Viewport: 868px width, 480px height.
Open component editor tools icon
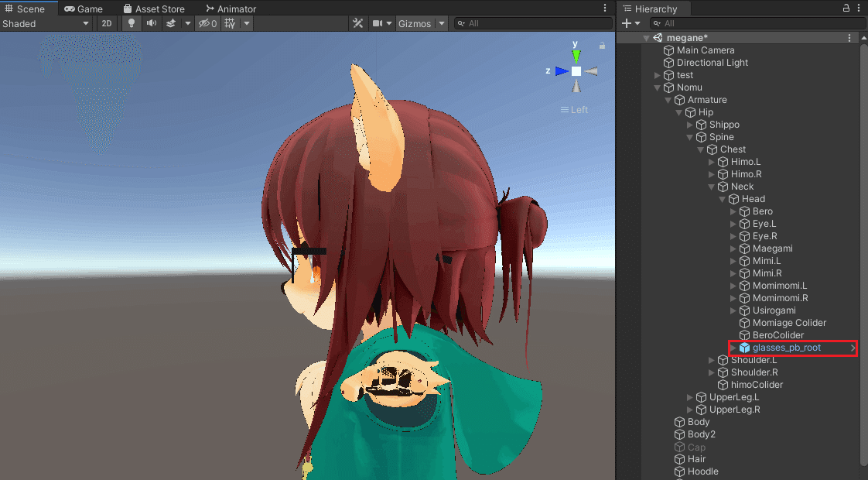pos(357,23)
